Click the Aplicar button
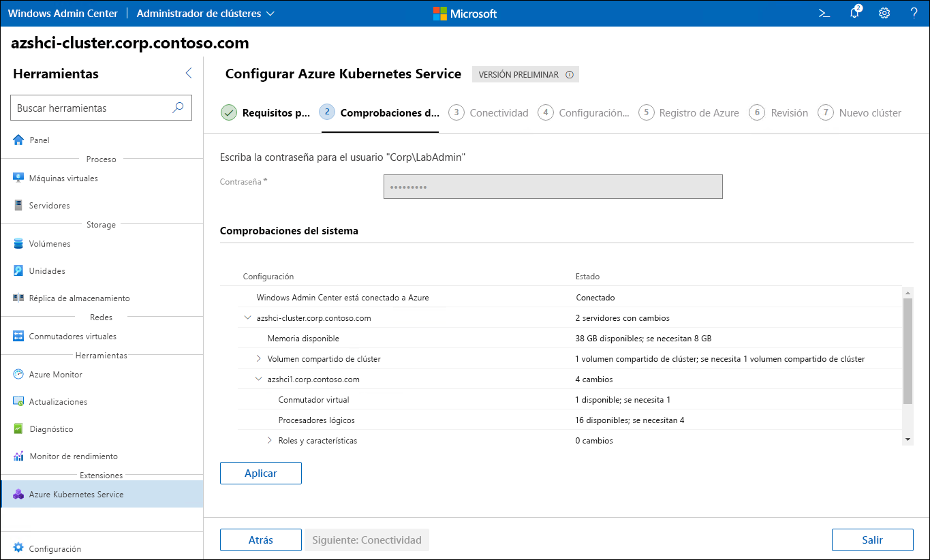This screenshot has height=560, width=930. click(261, 473)
